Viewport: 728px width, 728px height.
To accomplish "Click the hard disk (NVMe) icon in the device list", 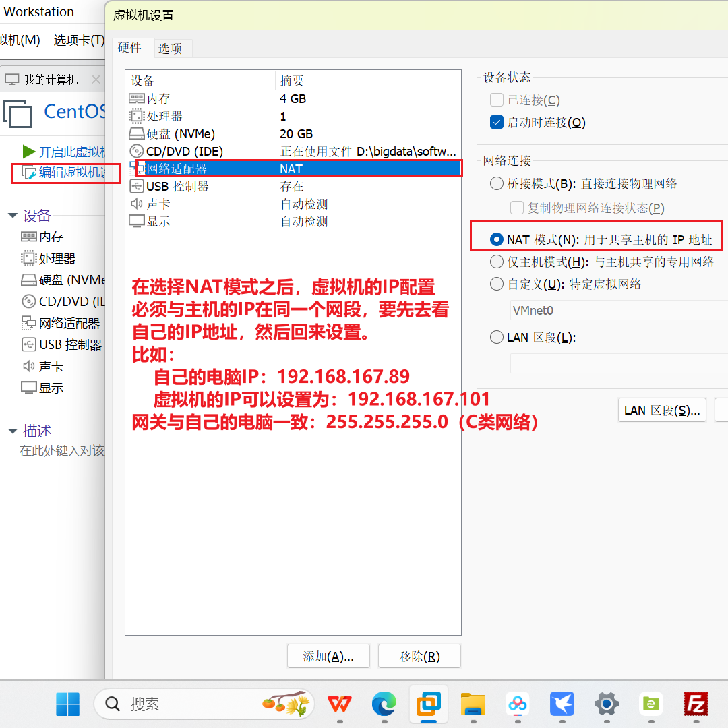I will [136, 134].
